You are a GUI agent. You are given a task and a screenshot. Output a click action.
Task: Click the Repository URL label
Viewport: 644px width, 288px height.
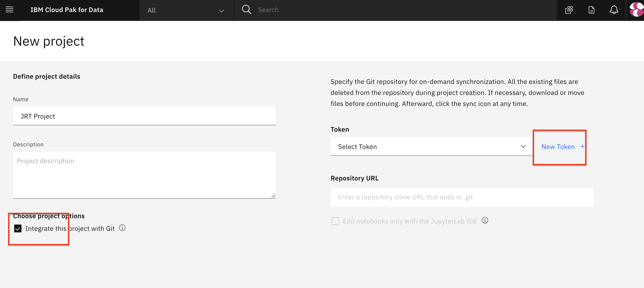pyautogui.click(x=355, y=178)
